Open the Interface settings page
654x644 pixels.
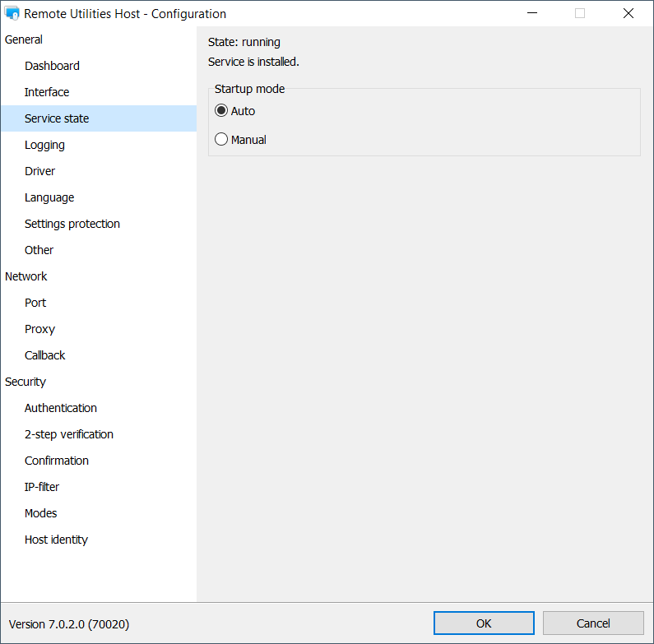click(99, 92)
